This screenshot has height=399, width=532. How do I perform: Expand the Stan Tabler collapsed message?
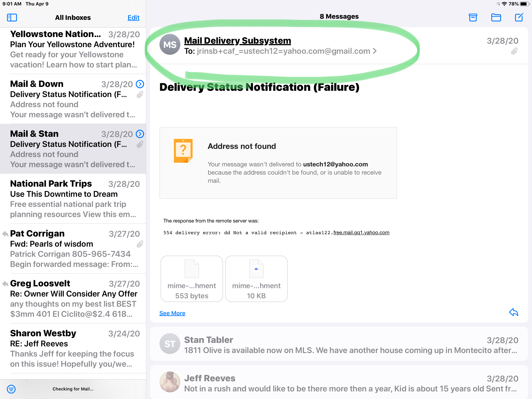[339, 344]
